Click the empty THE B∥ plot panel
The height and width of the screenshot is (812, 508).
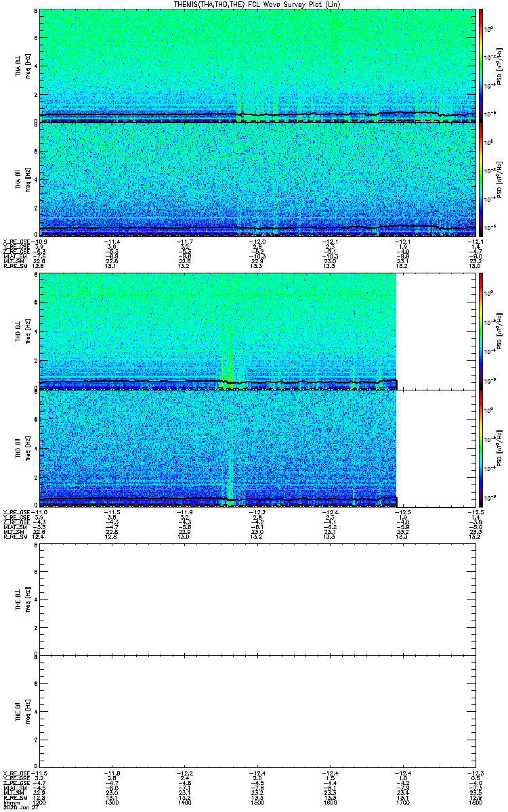coord(258,710)
